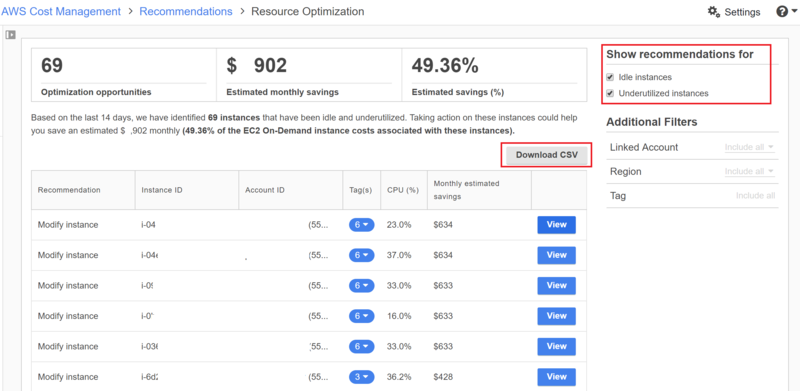
Task: Open the Linked Account filter dropdown
Action: click(749, 148)
